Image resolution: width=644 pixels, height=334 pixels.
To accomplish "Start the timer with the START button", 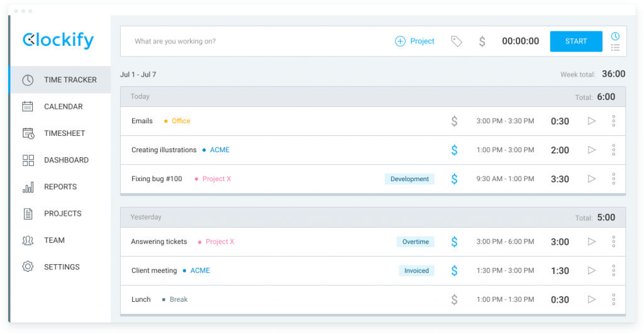I will 576,41.
